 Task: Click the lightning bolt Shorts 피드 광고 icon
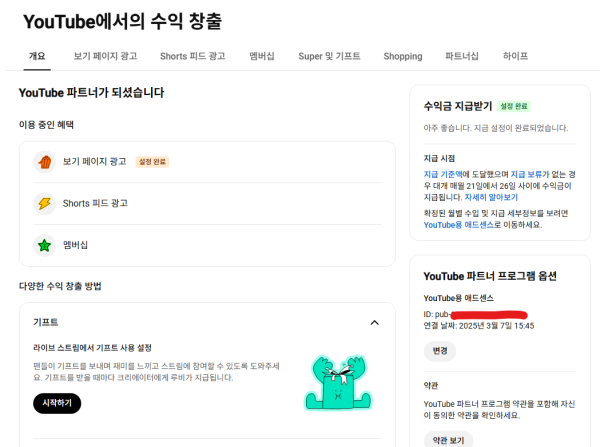tap(44, 203)
